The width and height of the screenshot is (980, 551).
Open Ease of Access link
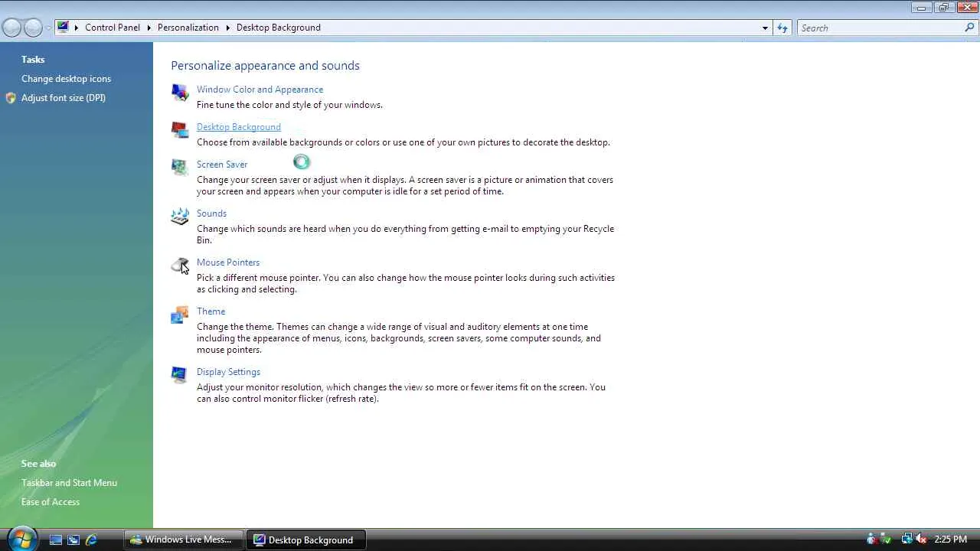pos(51,502)
